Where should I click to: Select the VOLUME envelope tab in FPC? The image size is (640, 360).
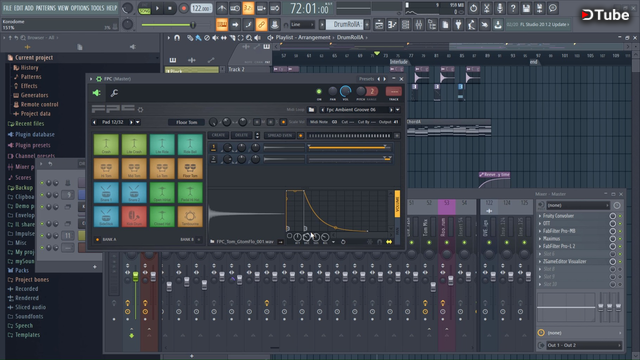point(397,204)
